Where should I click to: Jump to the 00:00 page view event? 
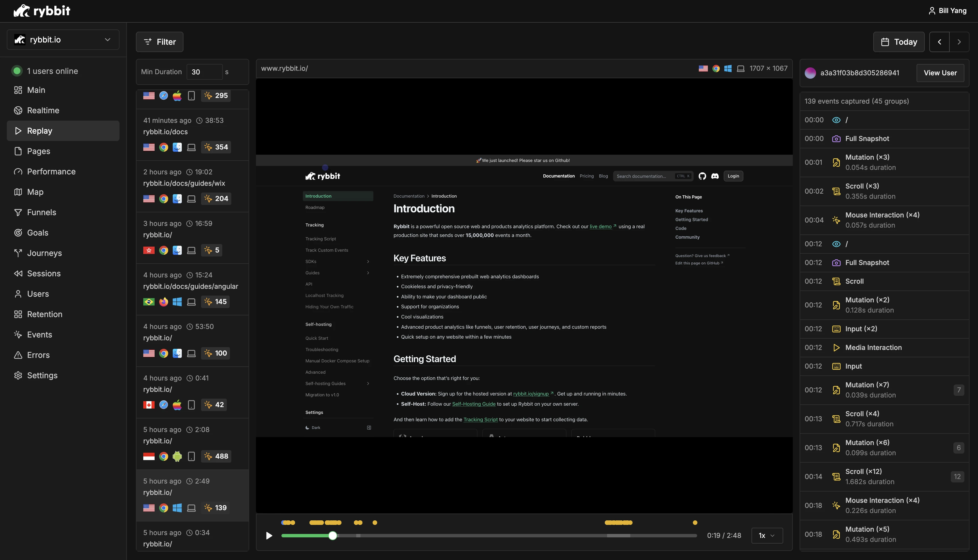click(884, 120)
